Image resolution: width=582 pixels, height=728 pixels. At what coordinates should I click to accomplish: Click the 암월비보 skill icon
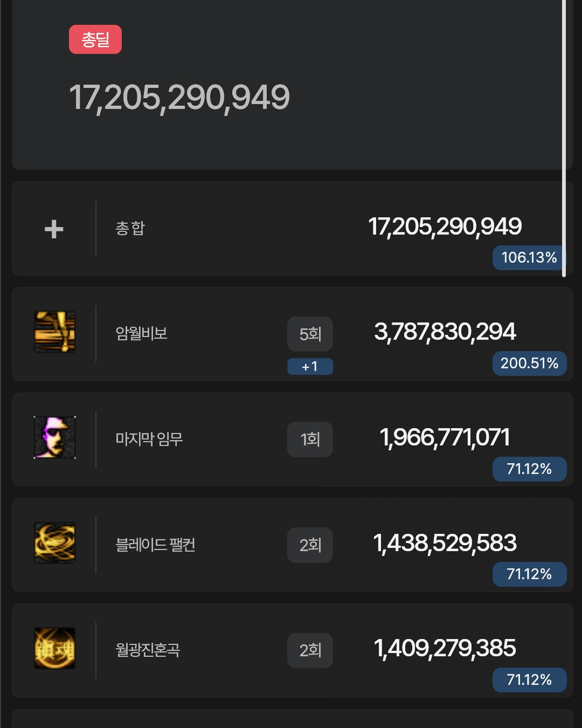point(55,332)
